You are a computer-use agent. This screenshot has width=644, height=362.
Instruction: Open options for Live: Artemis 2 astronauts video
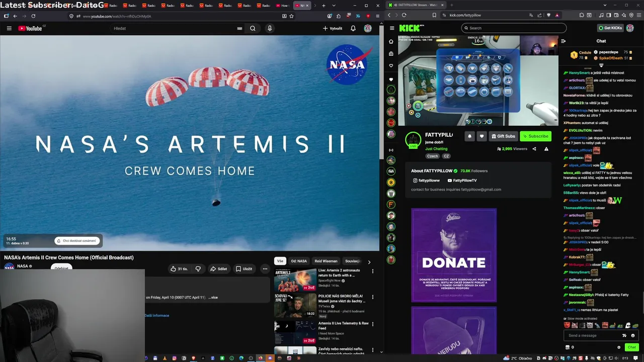[373, 271]
